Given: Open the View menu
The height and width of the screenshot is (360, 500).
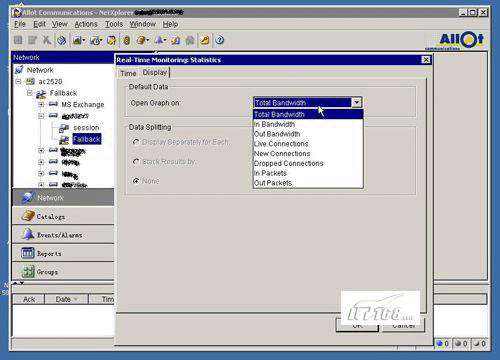Looking at the screenshot, I should point(60,24).
